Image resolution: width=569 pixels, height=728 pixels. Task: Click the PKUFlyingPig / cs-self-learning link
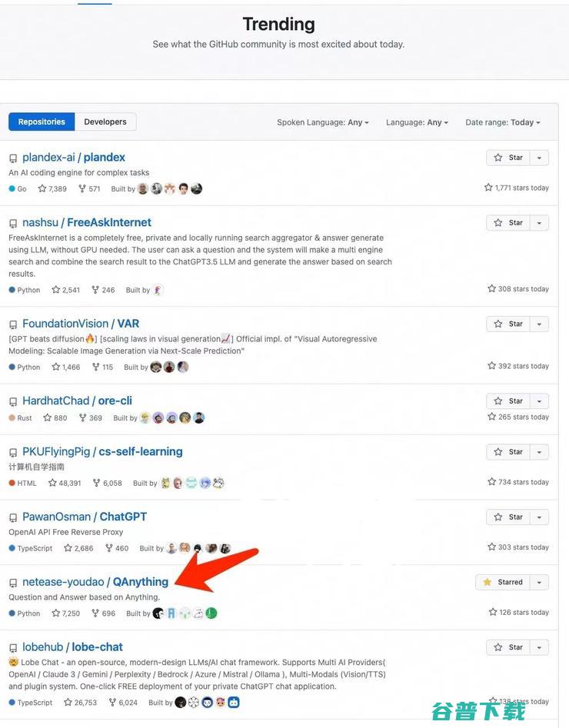[x=102, y=452]
